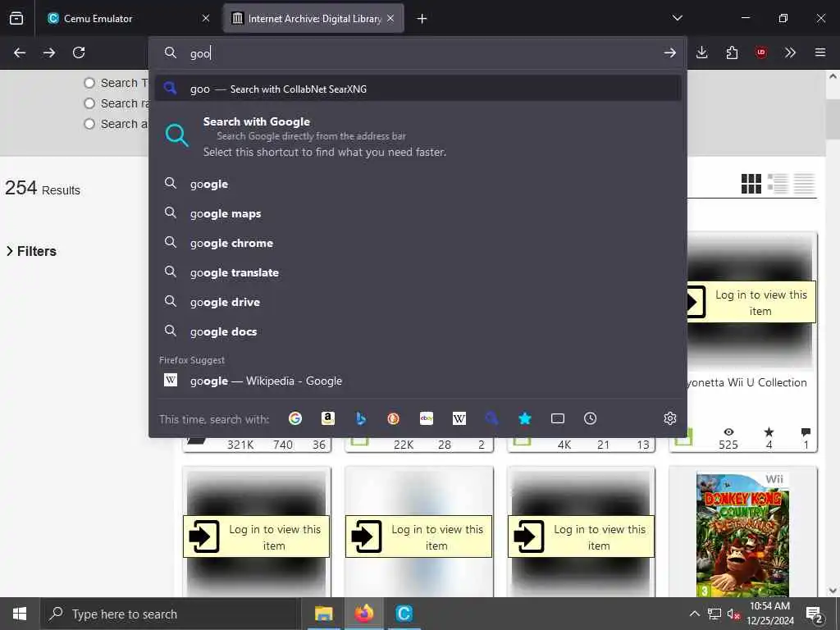Switch to tile grid view of results
Image resolution: width=840 pixels, height=630 pixels.
pos(751,184)
